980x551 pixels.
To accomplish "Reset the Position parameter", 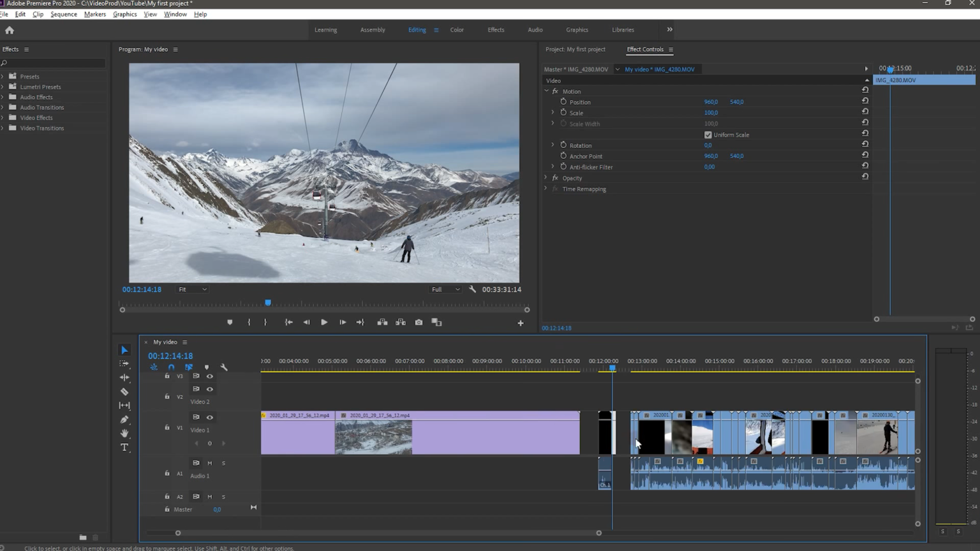I will click(x=865, y=101).
